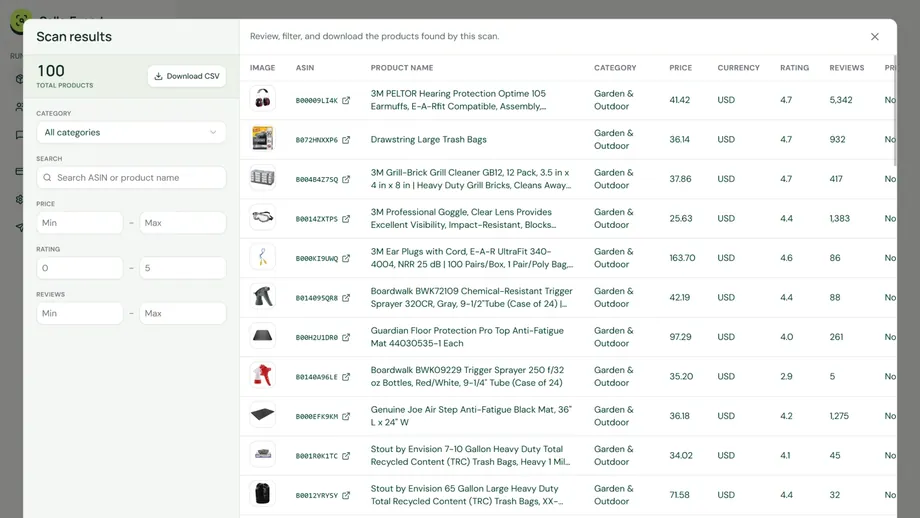Viewport: 920px width, 518px height.
Task: Open ASIN B000KI9UWQ link text
Action: pos(317,259)
